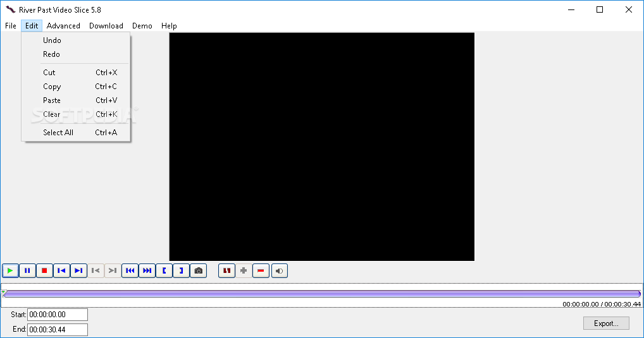
Task: Mark selection end with right bracket button
Action: pyautogui.click(x=181, y=271)
